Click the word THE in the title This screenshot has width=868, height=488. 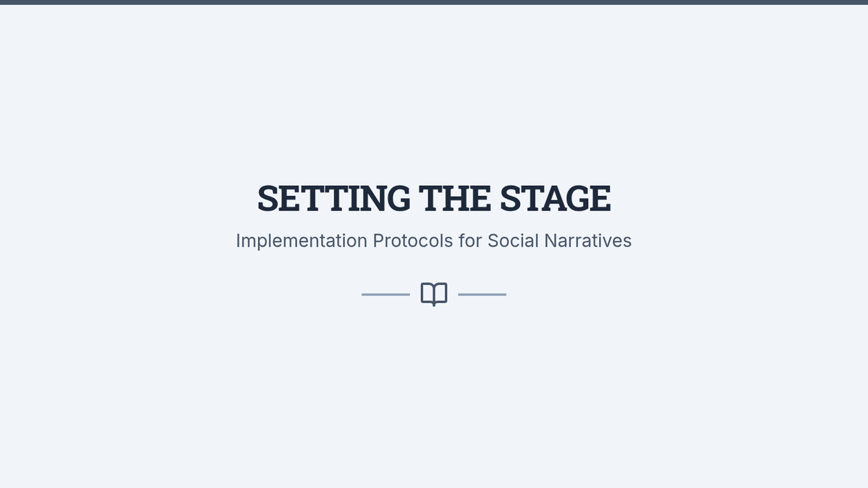click(x=455, y=198)
